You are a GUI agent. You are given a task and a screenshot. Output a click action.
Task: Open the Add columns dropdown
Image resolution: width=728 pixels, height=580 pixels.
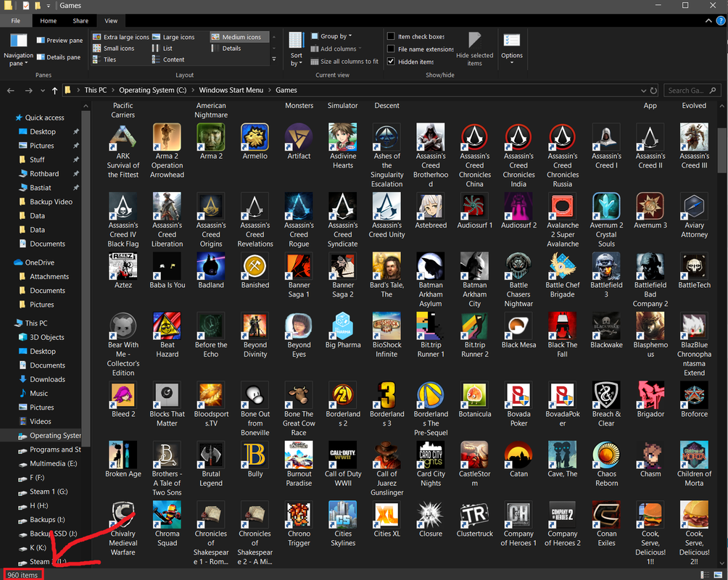tap(336, 49)
